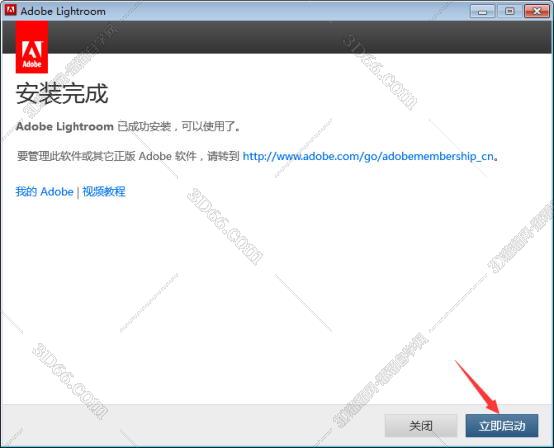Viewport: 554px width, 448px height.
Task: Click the Adobe Lightroom title bar icon
Action: point(11,10)
